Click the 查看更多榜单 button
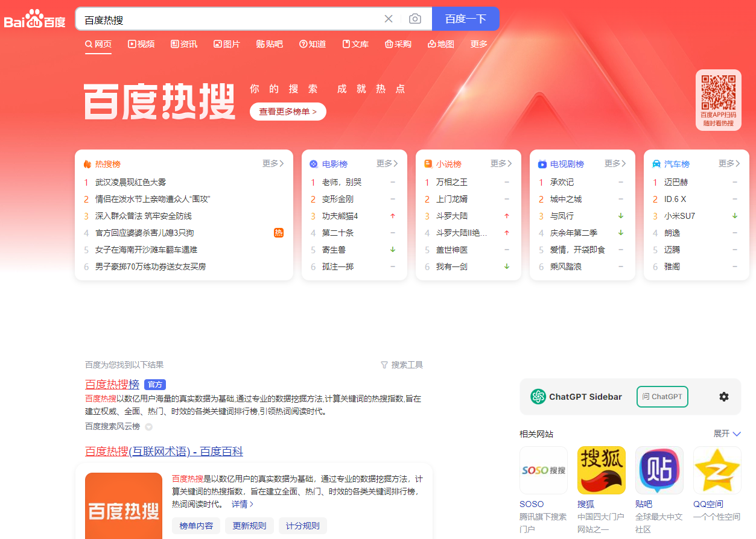 pos(288,112)
